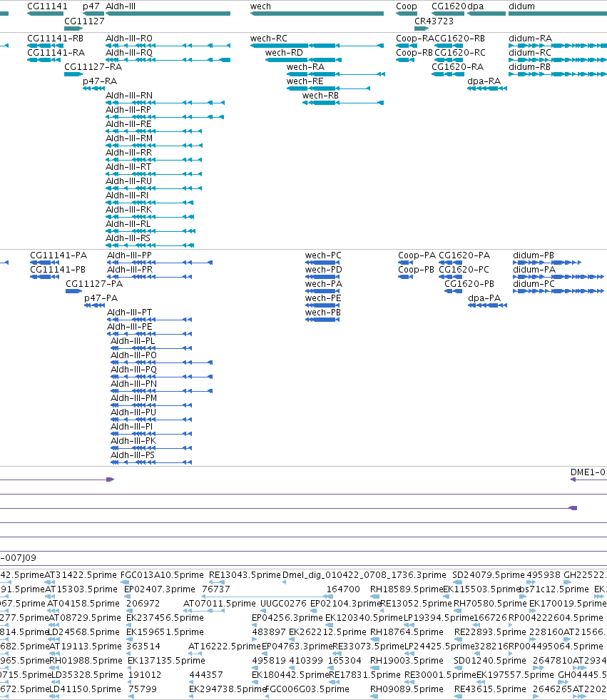Select EST AT07011.5prime
Image resolution: width=607 pixels, height=700 pixels.
click(x=204, y=611)
